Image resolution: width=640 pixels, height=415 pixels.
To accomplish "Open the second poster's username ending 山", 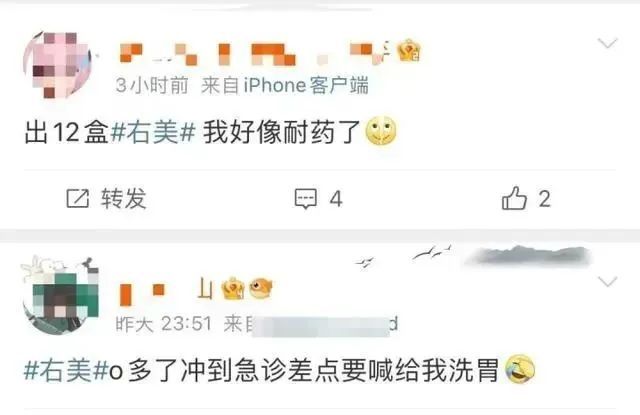I will pyautogui.click(x=166, y=291).
